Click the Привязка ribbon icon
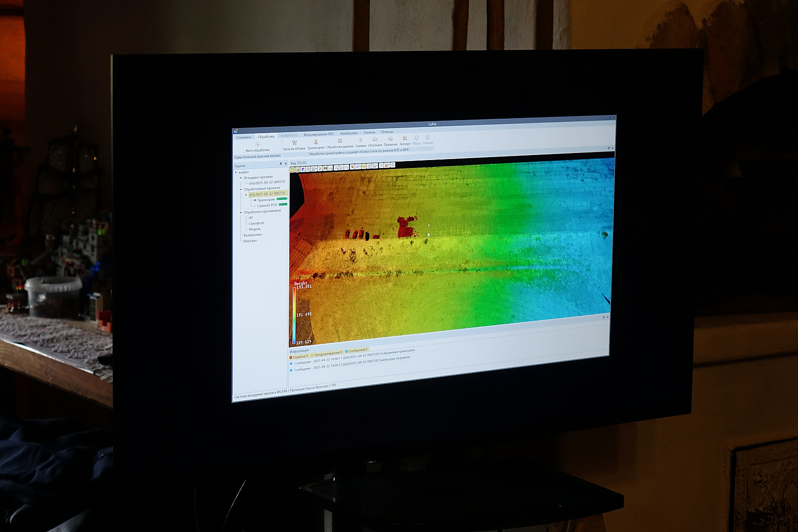The width and height of the screenshot is (798, 532). [391, 140]
